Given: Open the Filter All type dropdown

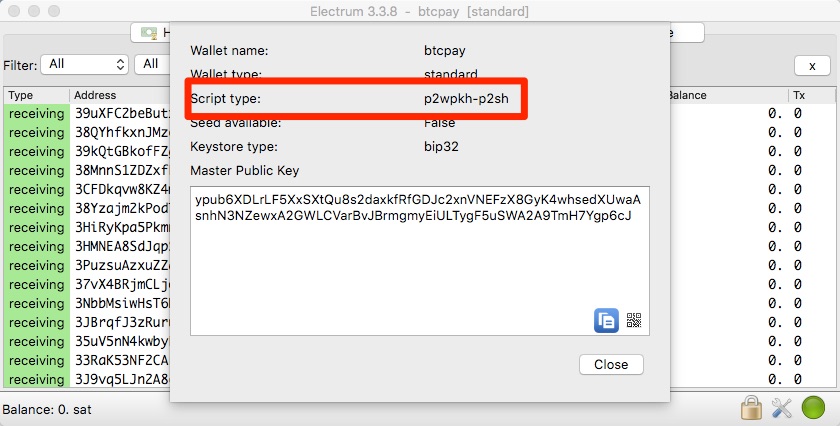Looking at the screenshot, I should coord(85,65).
